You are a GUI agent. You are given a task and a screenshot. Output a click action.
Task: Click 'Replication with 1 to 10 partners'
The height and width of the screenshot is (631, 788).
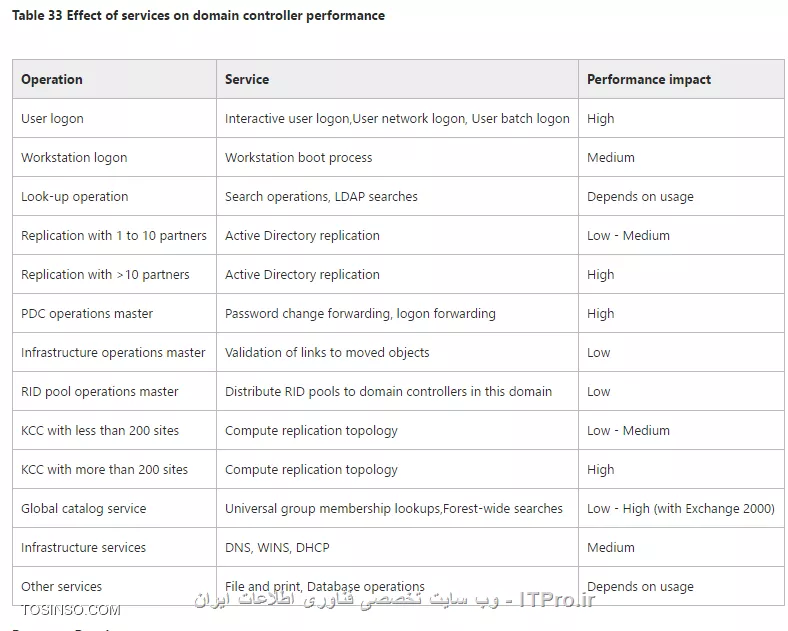pos(114,236)
